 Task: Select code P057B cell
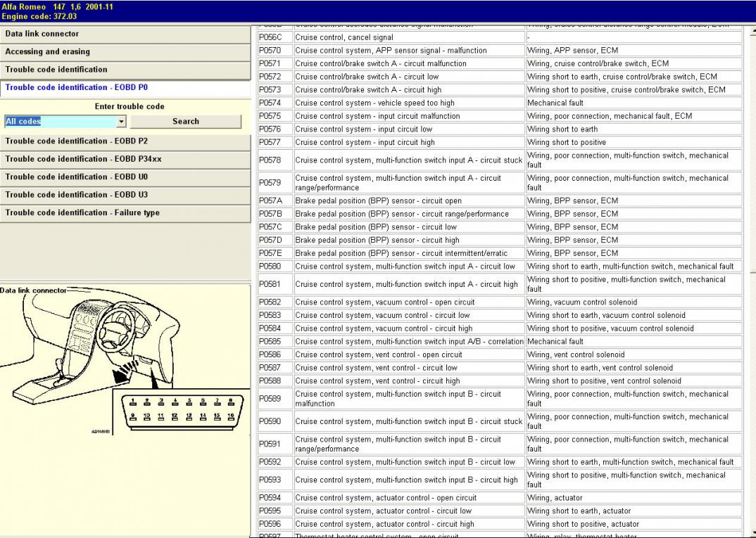pos(275,214)
